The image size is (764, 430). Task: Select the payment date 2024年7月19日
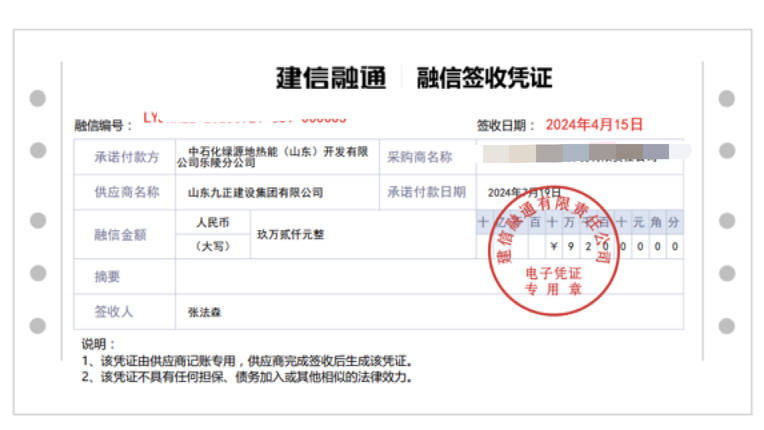pos(524,192)
